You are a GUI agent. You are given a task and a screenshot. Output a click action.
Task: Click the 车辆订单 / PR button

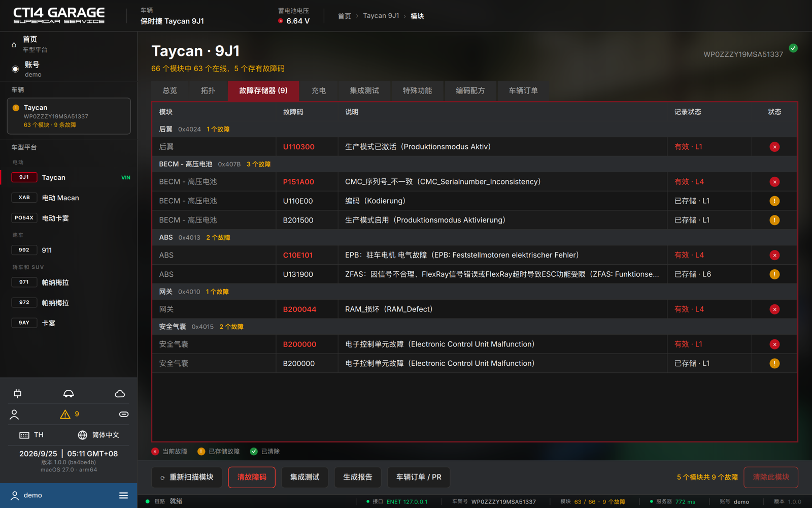419,478
